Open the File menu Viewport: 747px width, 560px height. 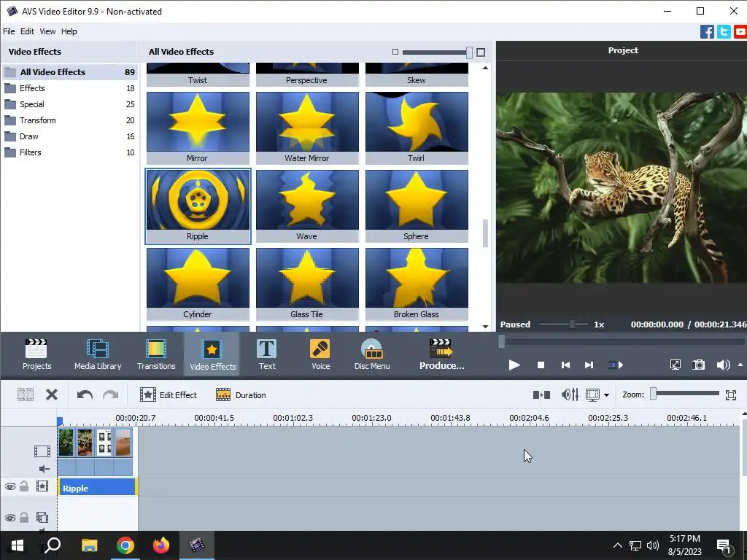9,31
